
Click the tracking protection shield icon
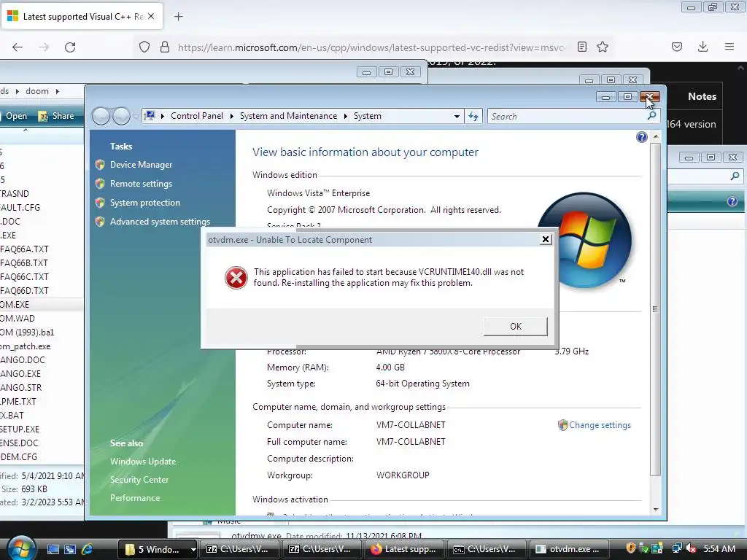[x=144, y=47]
